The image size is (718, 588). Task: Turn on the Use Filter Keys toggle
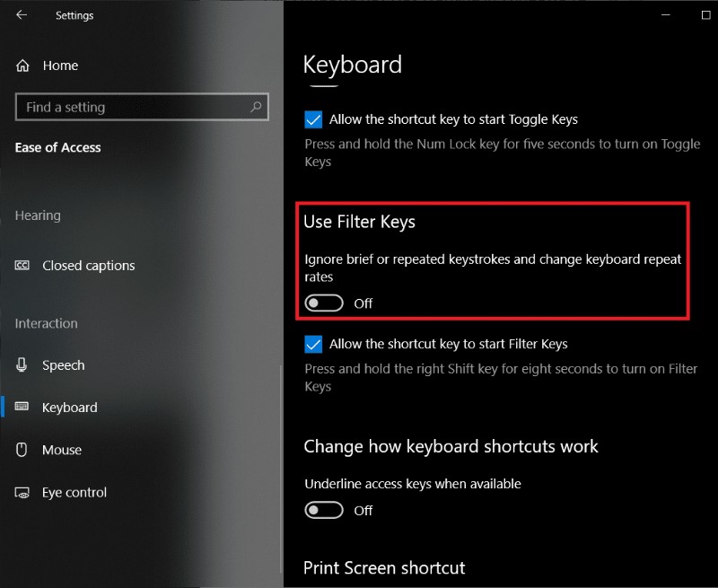click(x=325, y=303)
